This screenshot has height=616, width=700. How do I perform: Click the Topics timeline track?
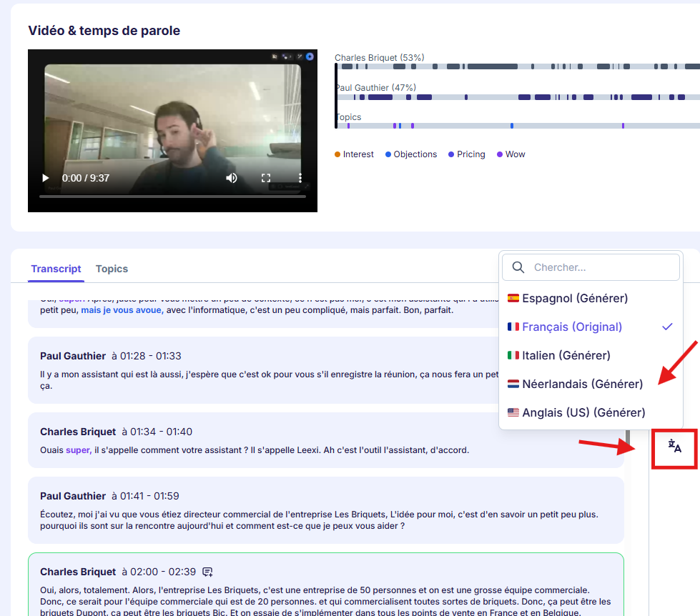click(x=518, y=126)
